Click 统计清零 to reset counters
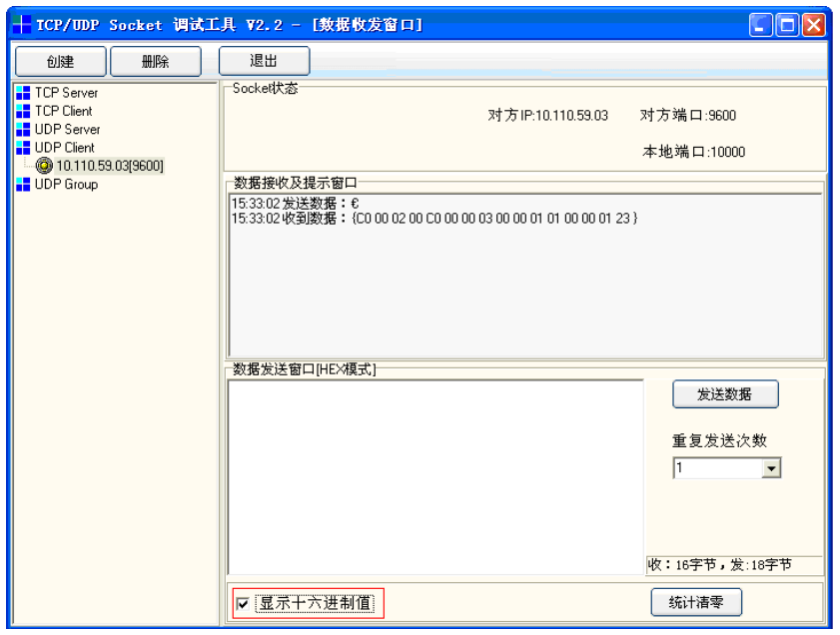Image resolution: width=840 pixels, height=635 pixels. (x=697, y=603)
